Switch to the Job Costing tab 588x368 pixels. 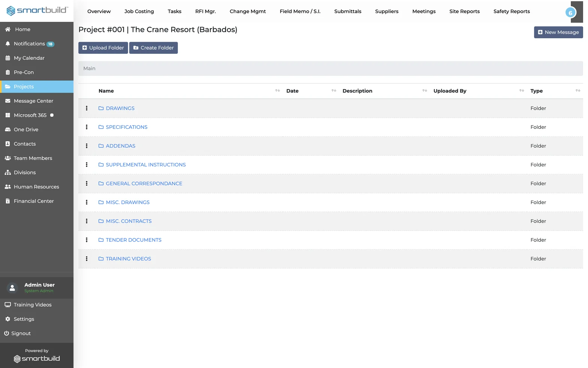click(139, 11)
